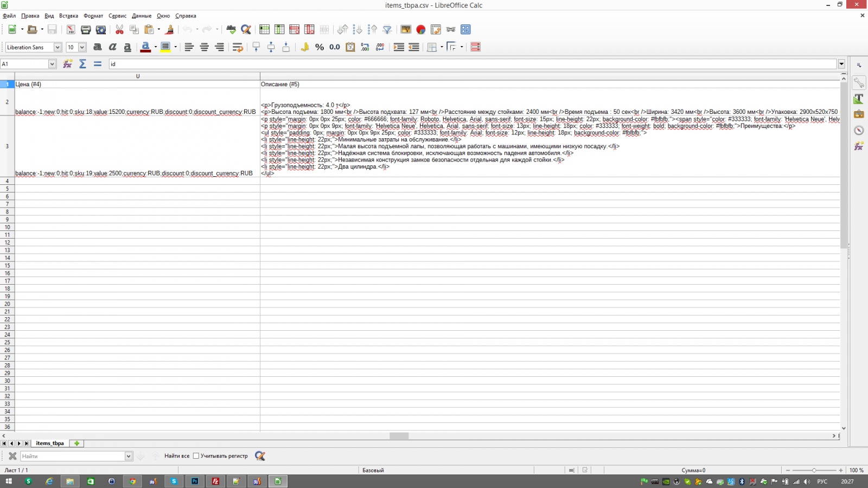The width and height of the screenshot is (868, 488).
Task: Open the AutoFilter funnel tool
Action: pos(387,30)
